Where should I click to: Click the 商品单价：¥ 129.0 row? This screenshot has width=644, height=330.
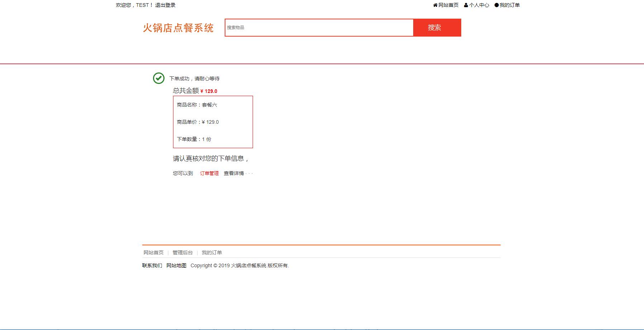(x=197, y=122)
